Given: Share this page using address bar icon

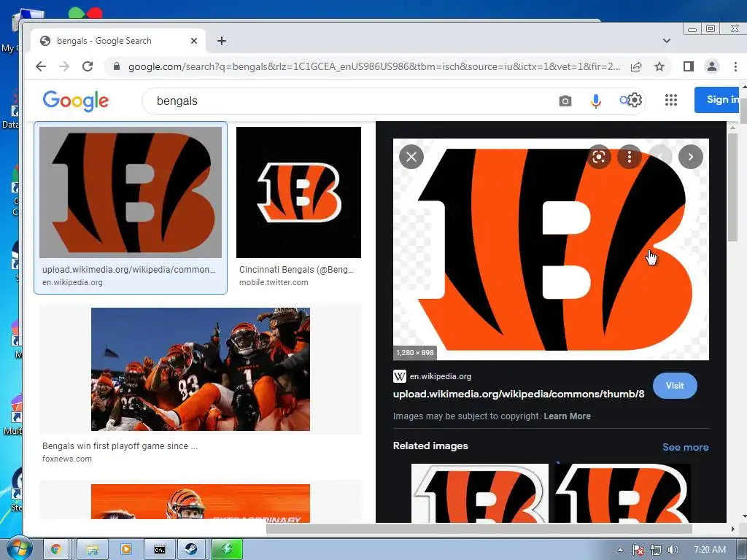Looking at the screenshot, I should pos(636,66).
